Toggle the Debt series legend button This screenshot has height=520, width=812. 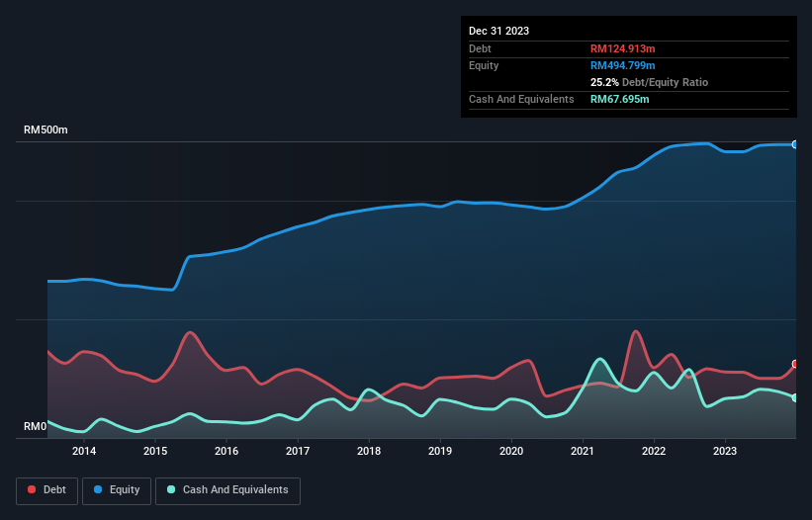point(47,490)
